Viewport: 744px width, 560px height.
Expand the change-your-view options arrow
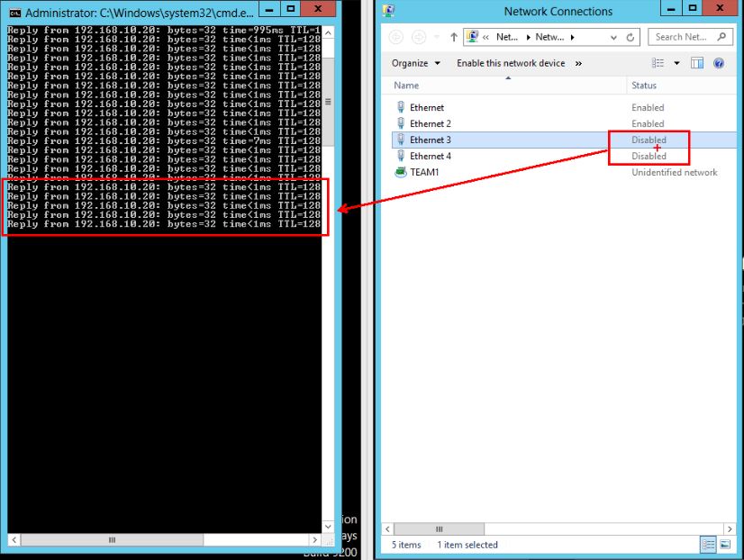[676, 64]
